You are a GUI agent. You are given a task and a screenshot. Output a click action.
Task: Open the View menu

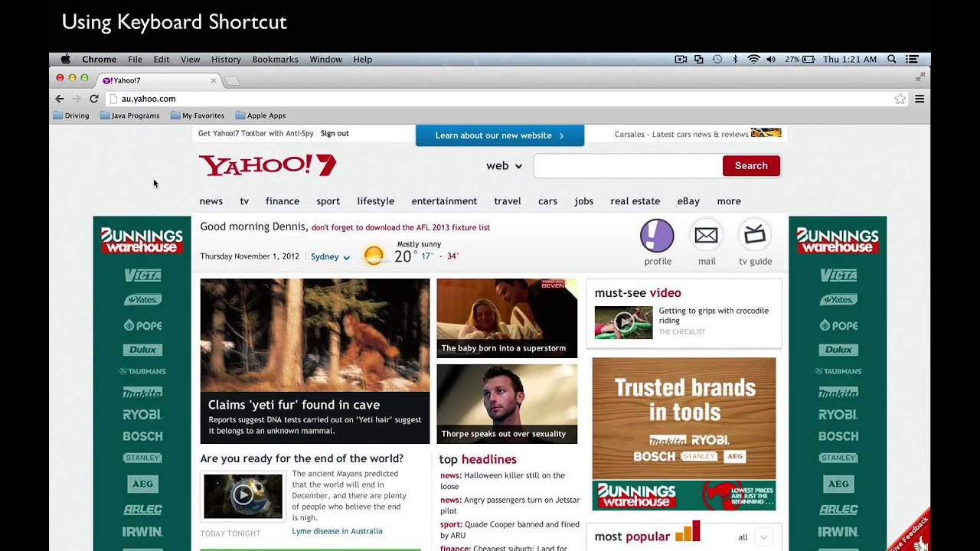(x=190, y=59)
